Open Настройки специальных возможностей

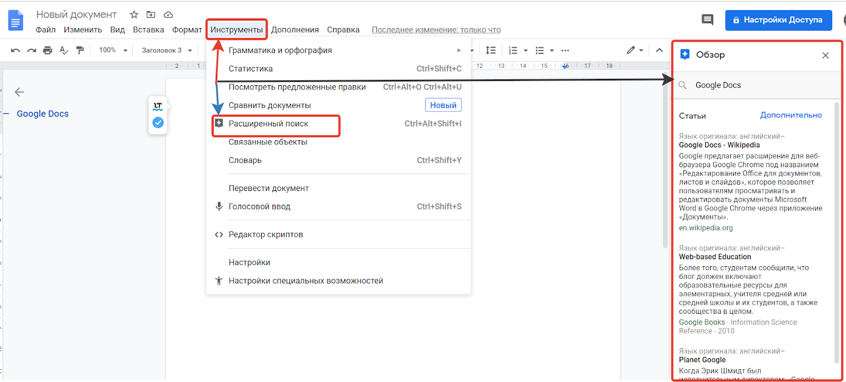coord(338,281)
